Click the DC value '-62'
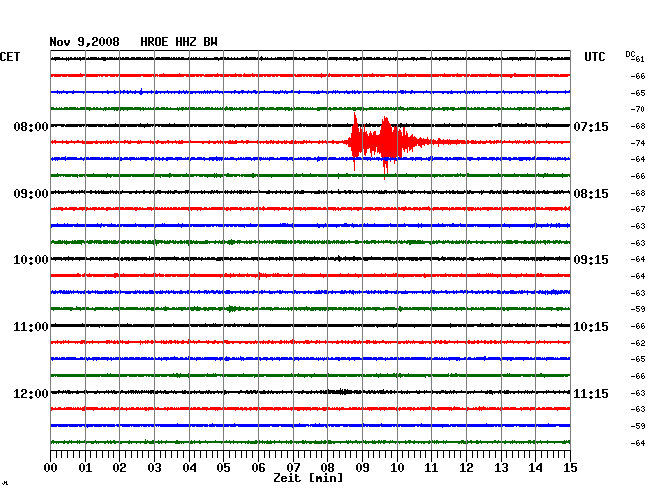 tap(638, 343)
